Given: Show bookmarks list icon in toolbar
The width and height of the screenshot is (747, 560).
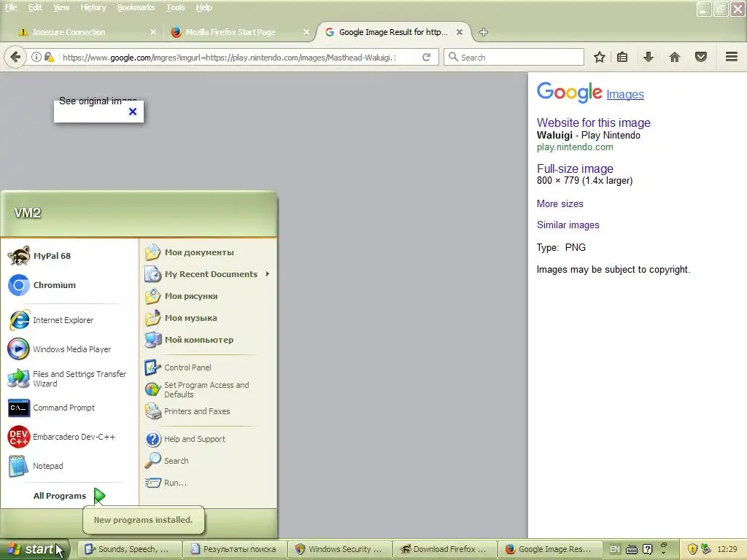Looking at the screenshot, I should tap(622, 57).
